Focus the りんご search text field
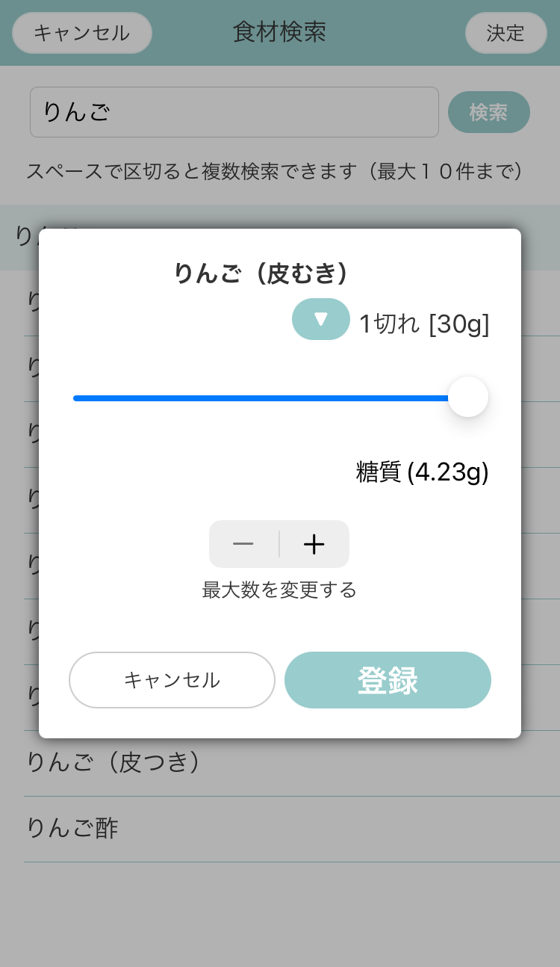560x967 pixels. [234, 112]
